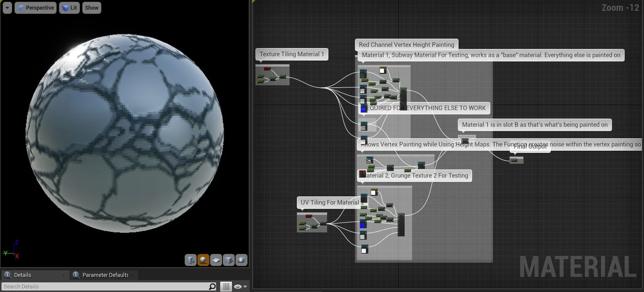644x292 pixels.
Task: Click the Show button in the viewport
Action: coord(91,7)
